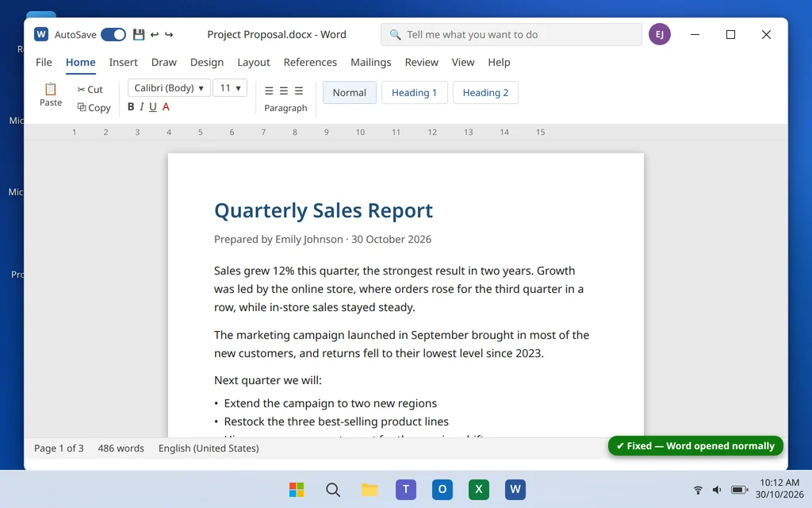Apply the Normal style
The image size is (812, 508).
(x=350, y=93)
